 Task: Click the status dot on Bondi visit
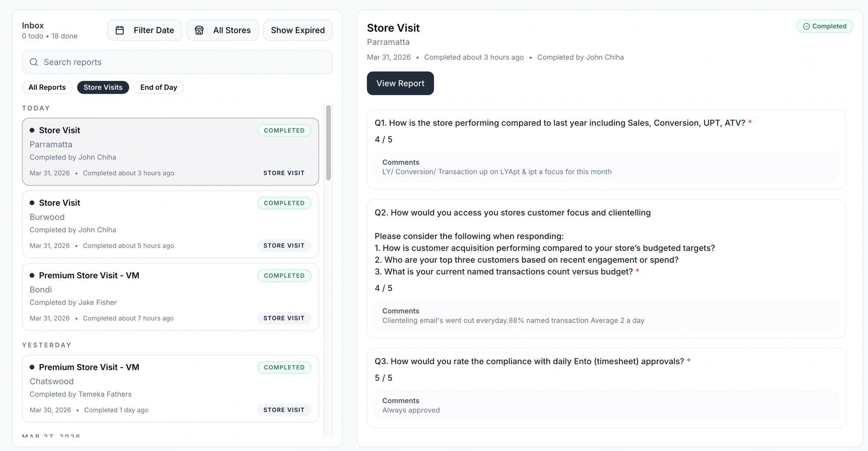click(32, 275)
